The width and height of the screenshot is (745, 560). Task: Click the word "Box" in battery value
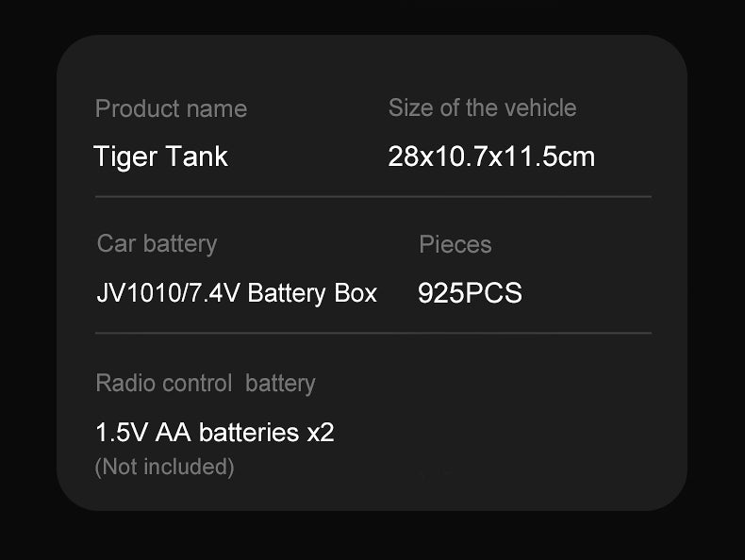tap(356, 293)
